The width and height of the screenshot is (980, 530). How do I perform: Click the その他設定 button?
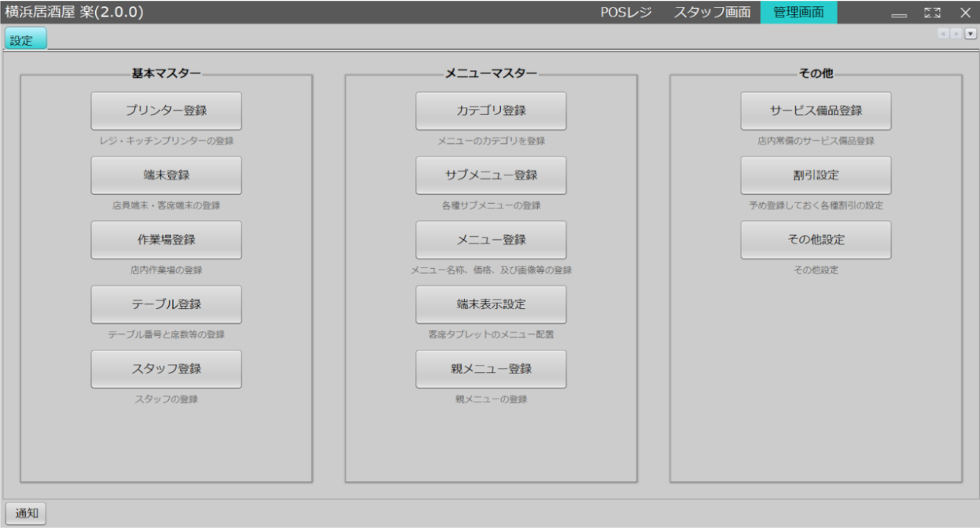[816, 240]
